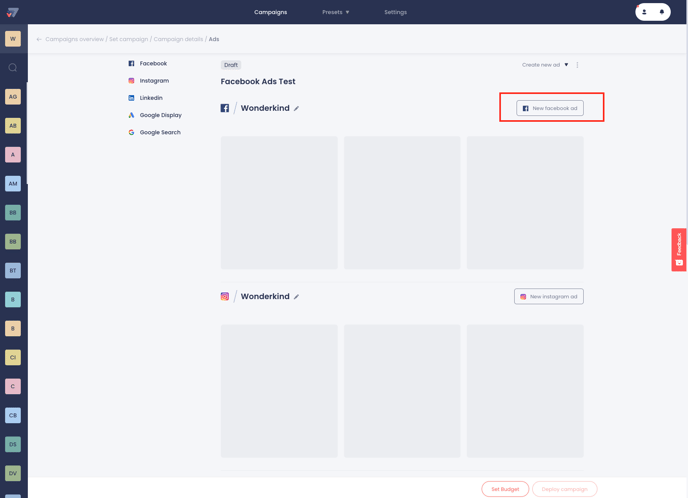
Task: Open the Campaigns tab
Action: [270, 12]
